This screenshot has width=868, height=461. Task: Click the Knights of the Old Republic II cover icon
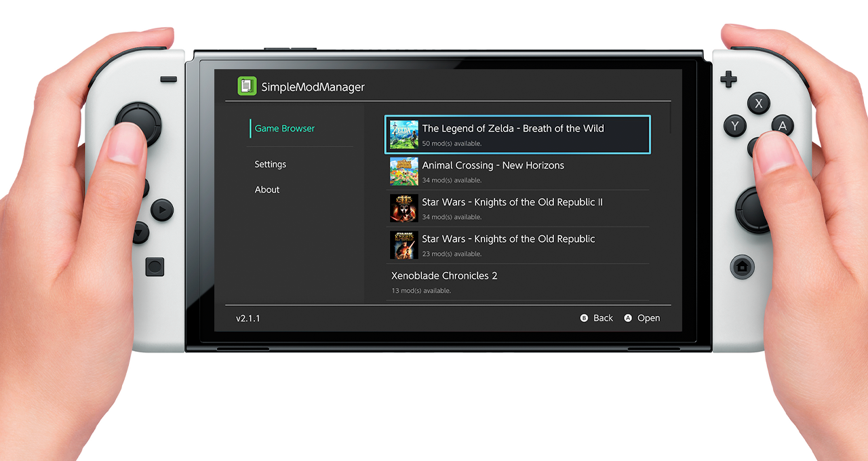click(x=403, y=208)
